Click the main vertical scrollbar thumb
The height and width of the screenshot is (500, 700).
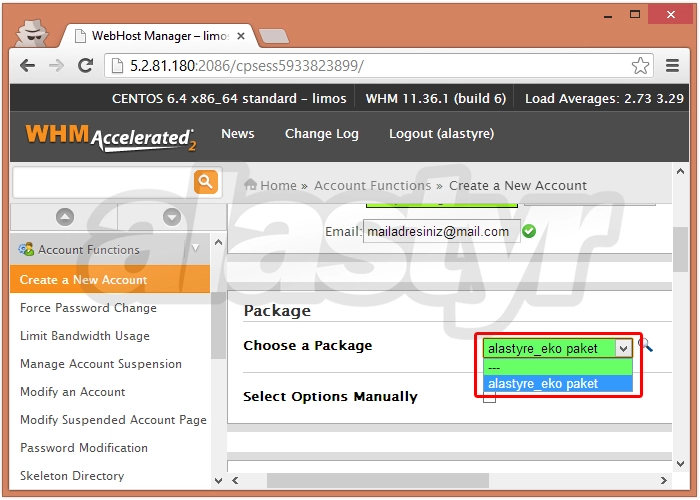tap(680, 250)
